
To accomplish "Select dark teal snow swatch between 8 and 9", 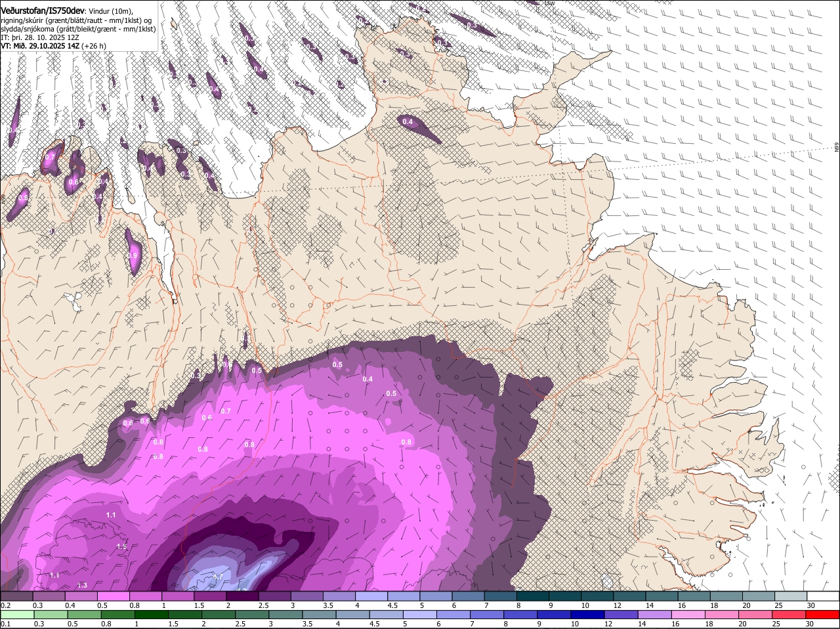I will tap(533, 596).
